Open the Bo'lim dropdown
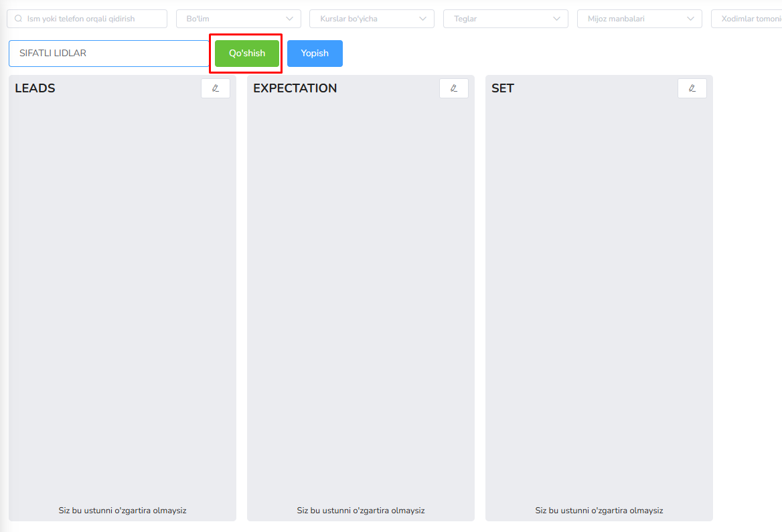The image size is (782, 532). pyautogui.click(x=238, y=19)
